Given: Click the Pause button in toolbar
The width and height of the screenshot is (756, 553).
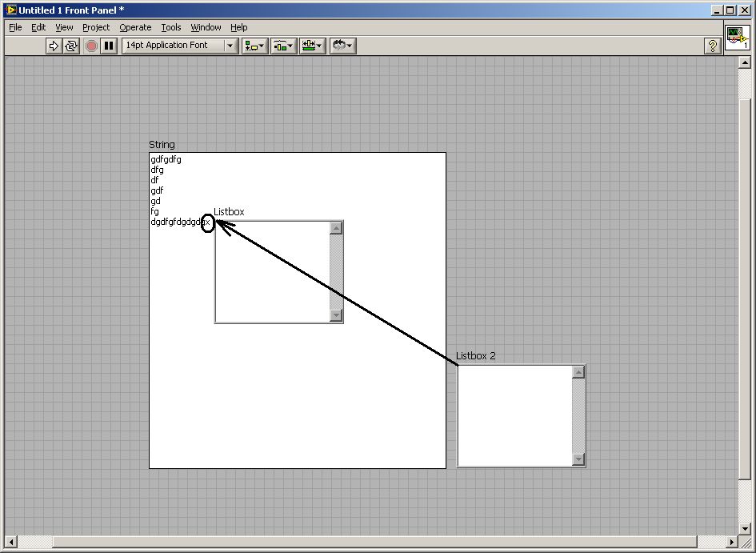Looking at the screenshot, I should pos(109,46).
